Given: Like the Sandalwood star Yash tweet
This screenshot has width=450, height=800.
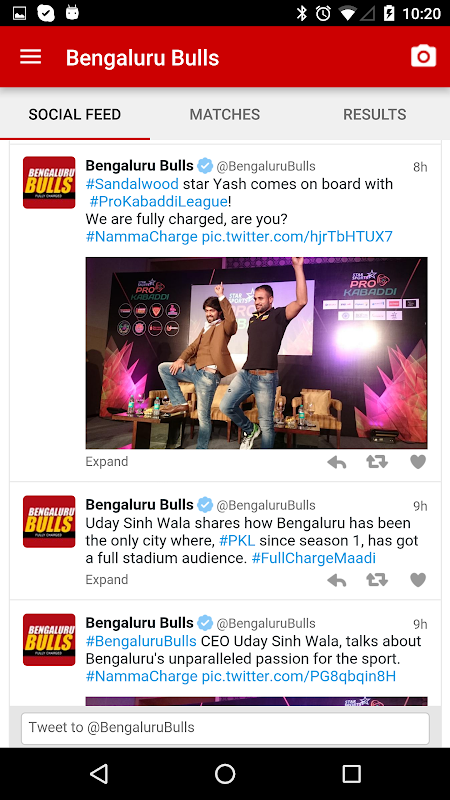Looking at the screenshot, I should point(418,462).
